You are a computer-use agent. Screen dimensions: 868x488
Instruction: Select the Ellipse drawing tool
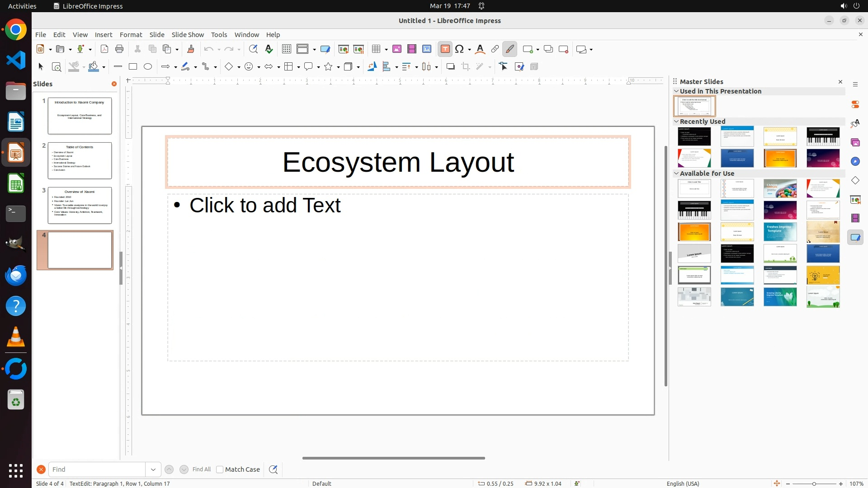[x=148, y=67]
